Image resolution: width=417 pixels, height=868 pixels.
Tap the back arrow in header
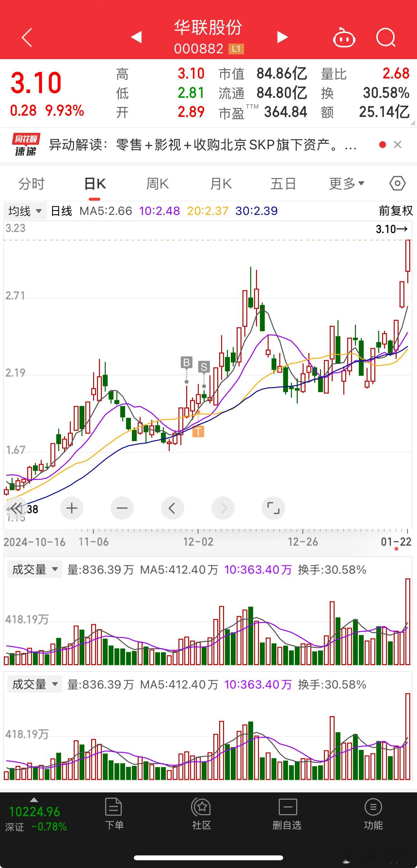[27, 37]
